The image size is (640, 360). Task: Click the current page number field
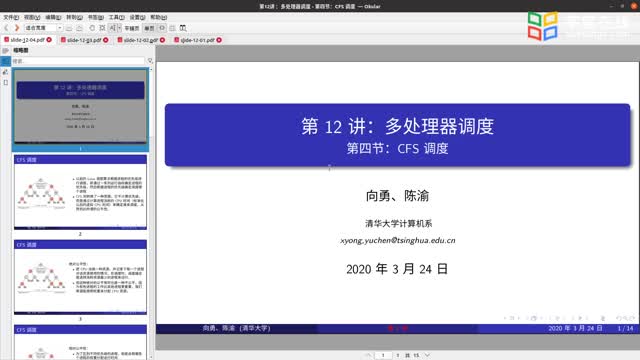pos(383,356)
